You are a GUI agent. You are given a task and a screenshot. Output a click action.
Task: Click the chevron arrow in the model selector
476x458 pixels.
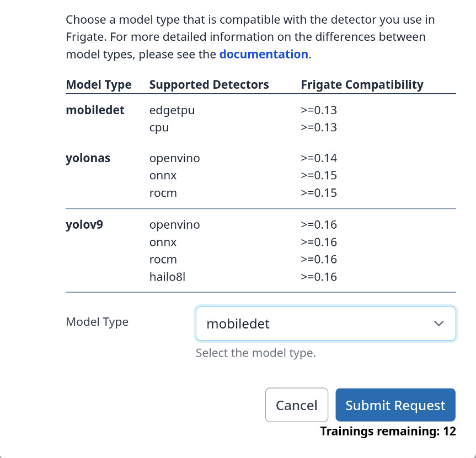tap(438, 324)
